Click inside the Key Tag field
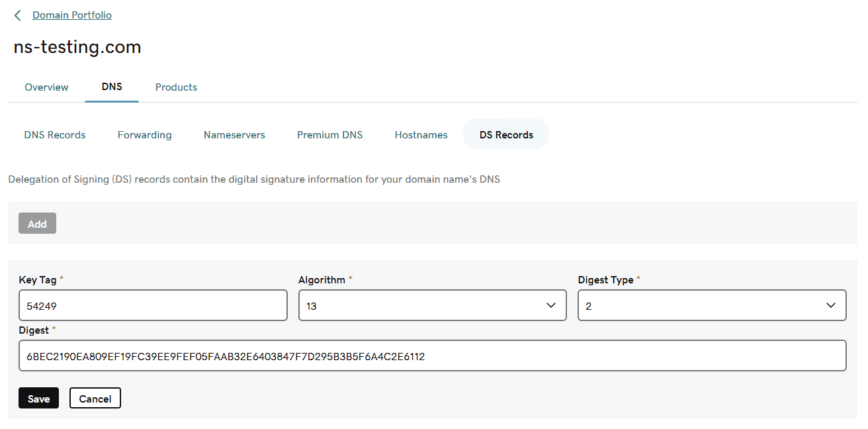The image size is (868, 429). [153, 305]
